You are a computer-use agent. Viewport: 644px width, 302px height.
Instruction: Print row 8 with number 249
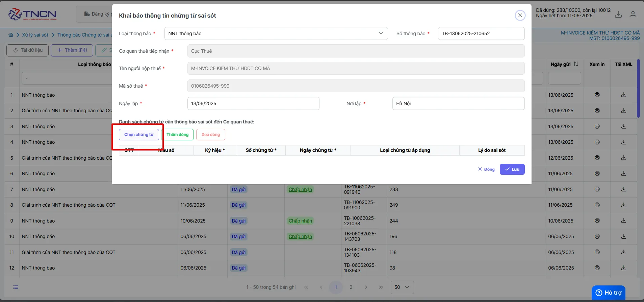(597, 205)
